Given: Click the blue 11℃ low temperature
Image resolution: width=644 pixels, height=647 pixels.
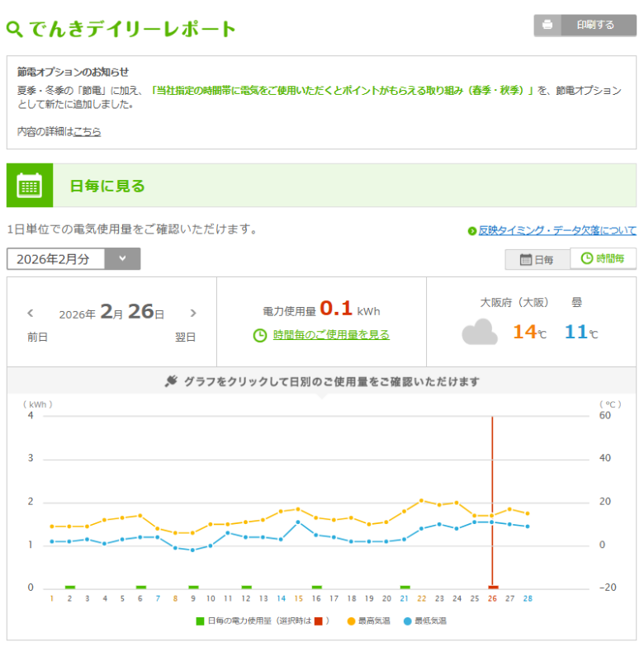Looking at the screenshot, I should click(581, 332).
